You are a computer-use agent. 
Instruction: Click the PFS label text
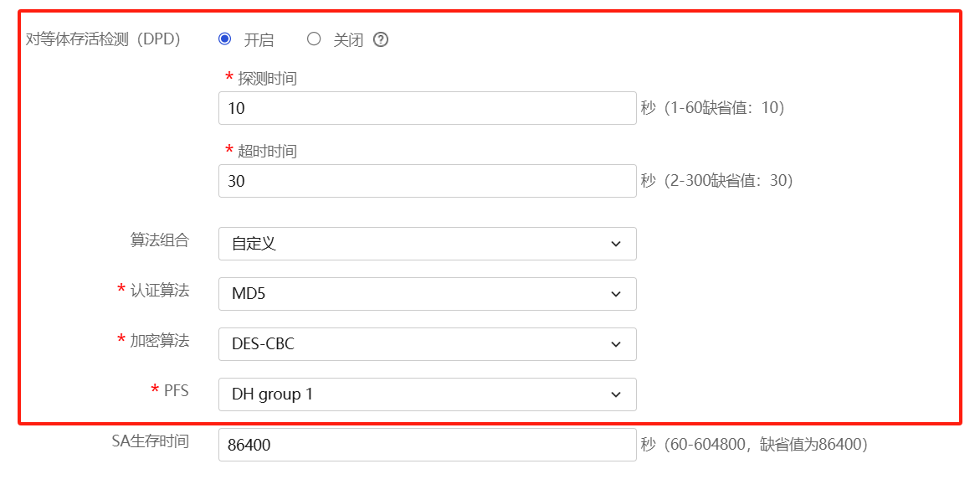point(177,390)
